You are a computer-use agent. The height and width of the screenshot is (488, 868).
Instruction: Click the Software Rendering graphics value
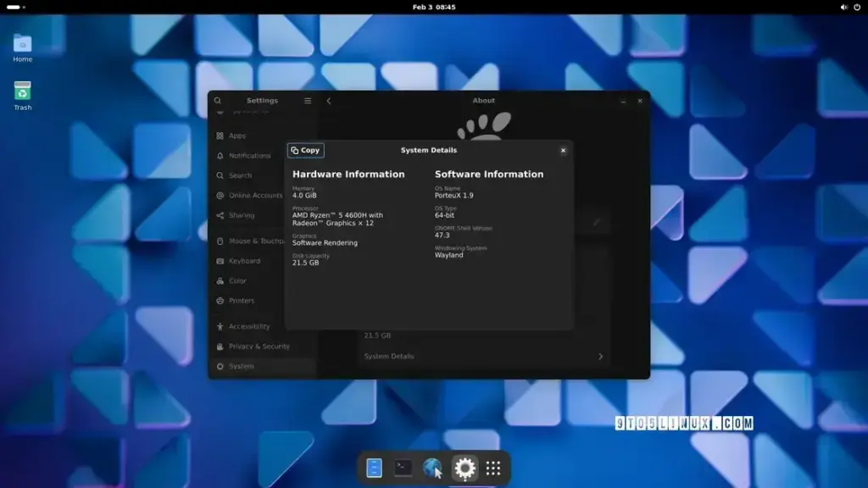tap(325, 243)
